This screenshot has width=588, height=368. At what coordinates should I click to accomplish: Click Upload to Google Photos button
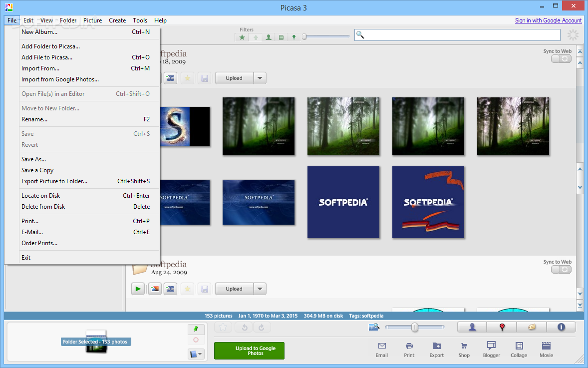pos(249,351)
